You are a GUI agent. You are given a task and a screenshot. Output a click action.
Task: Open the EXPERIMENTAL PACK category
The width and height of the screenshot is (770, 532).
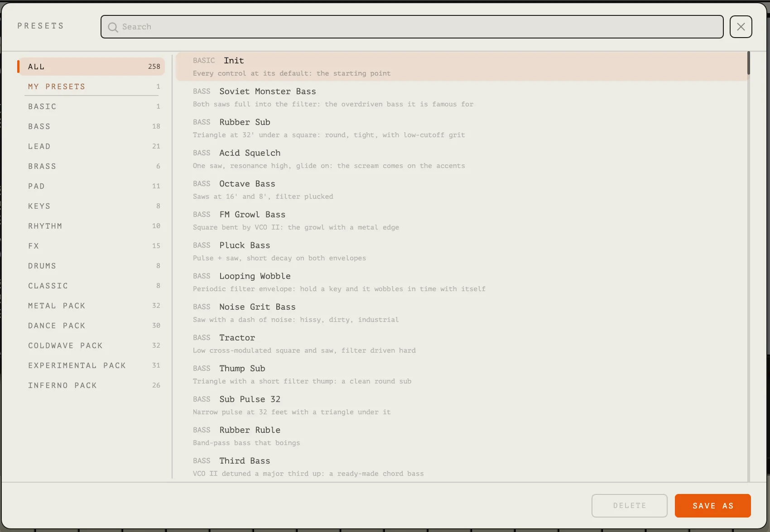(91, 365)
